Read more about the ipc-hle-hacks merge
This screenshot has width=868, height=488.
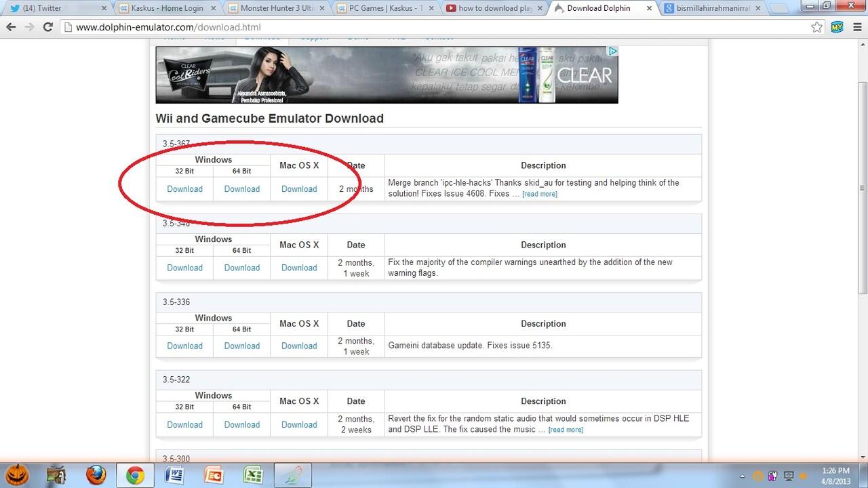click(540, 194)
